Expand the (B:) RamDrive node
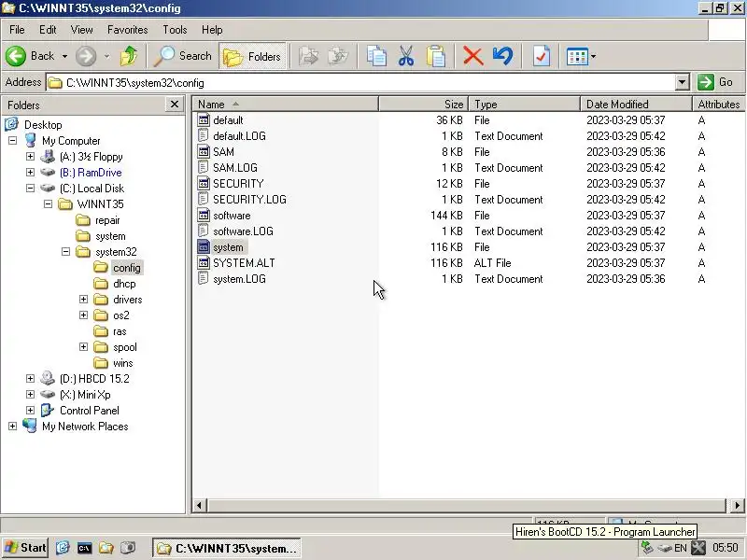Screen dimensions: 747x560 click(30, 172)
